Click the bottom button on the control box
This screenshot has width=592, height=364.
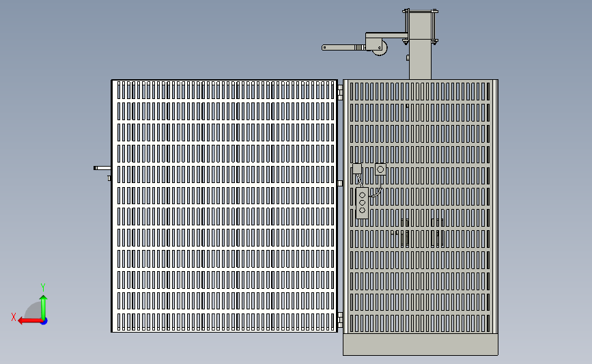362,210
